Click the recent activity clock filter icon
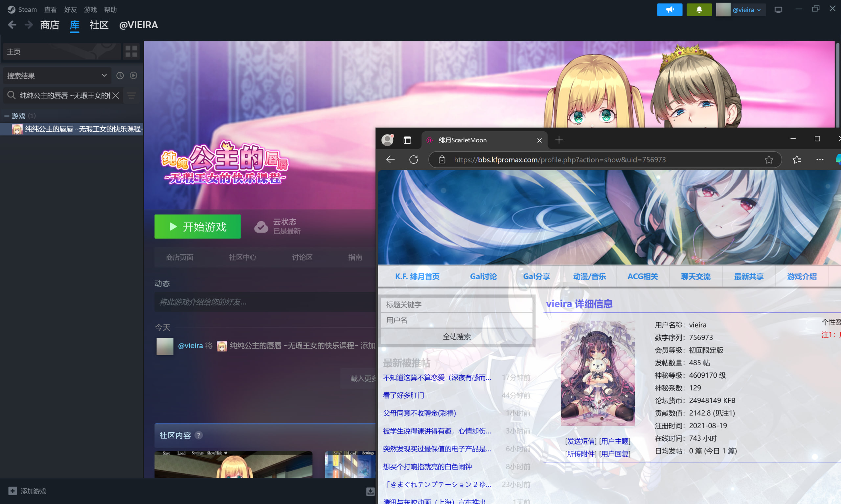Screen dimensions: 841x504 (120, 75)
